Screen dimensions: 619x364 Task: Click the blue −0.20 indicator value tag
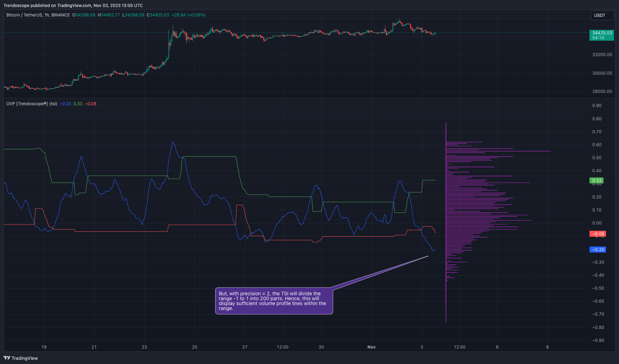pos(598,250)
